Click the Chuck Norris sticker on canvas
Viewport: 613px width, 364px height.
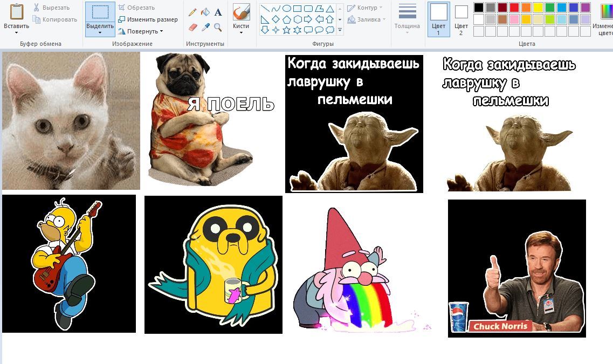pyautogui.click(x=516, y=269)
